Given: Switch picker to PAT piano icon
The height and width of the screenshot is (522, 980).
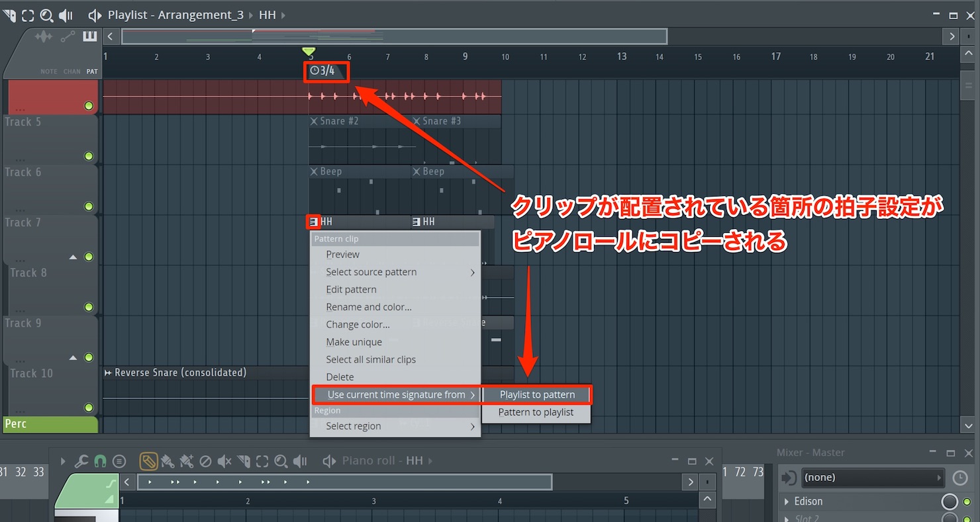Looking at the screenshot, I should (90, 37).
